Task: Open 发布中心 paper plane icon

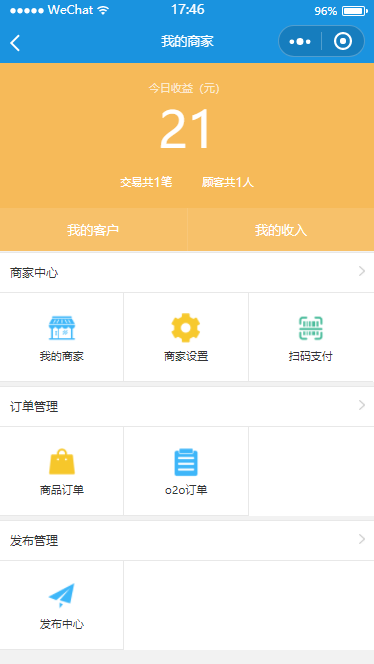Action: (62, 595)
